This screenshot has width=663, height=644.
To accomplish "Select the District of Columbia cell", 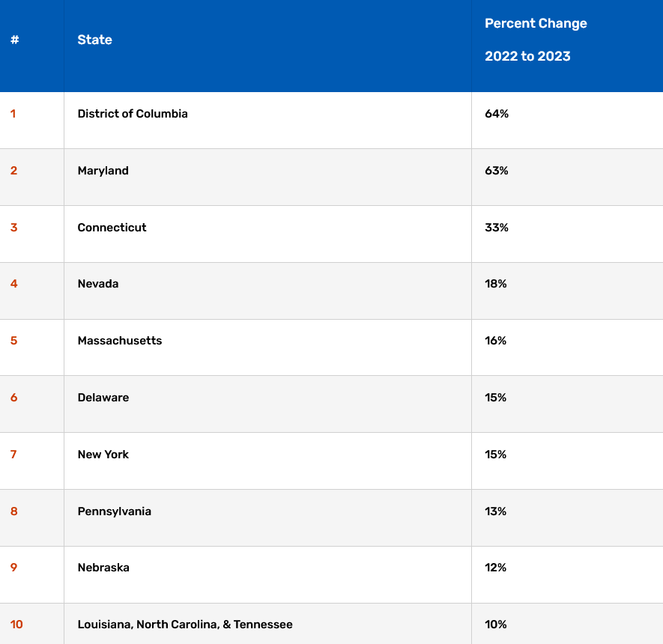I will coord(133,114).
